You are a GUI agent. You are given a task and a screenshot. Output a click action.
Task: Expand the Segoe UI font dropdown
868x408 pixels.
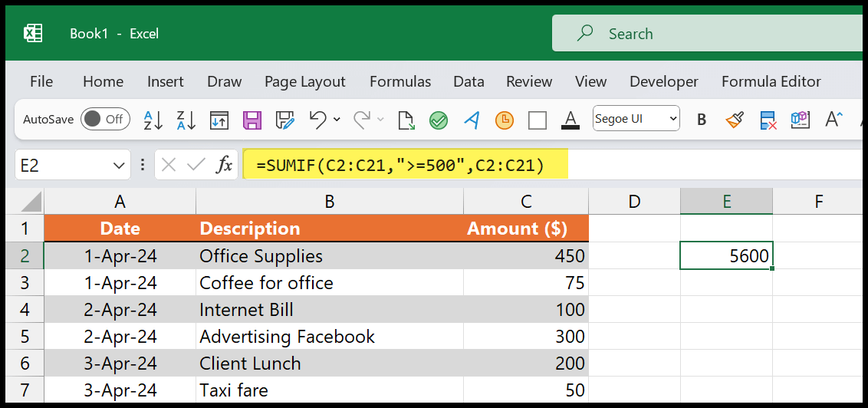point(673,118)
